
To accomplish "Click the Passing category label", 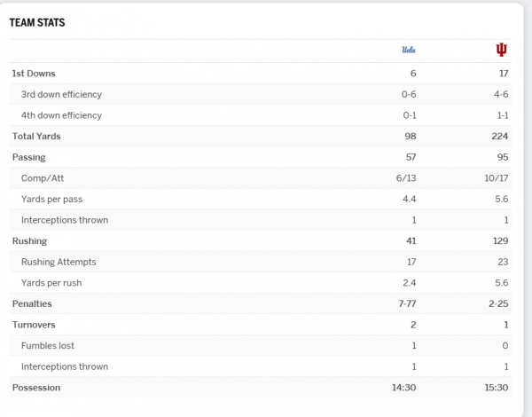I will point(29,157).
